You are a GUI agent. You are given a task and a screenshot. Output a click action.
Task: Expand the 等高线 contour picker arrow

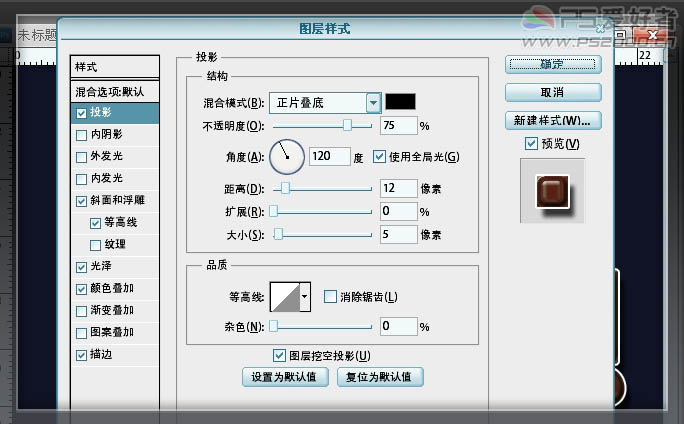tap(305, 297)
